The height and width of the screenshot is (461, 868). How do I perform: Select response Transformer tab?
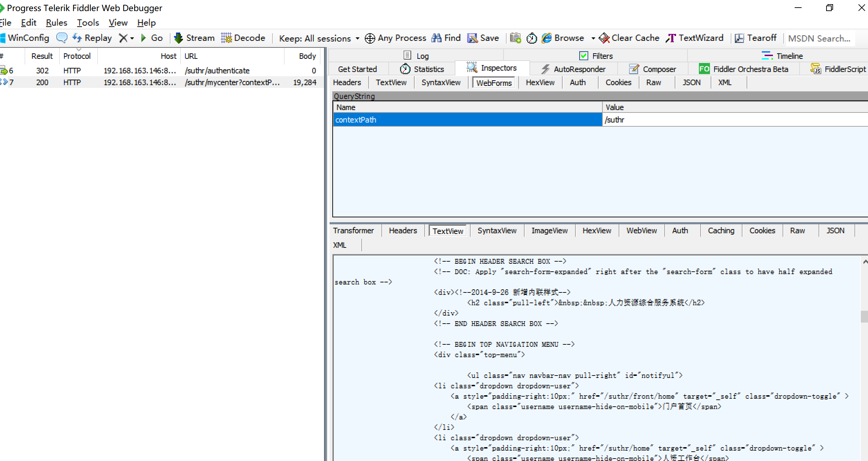pos(353,231)
